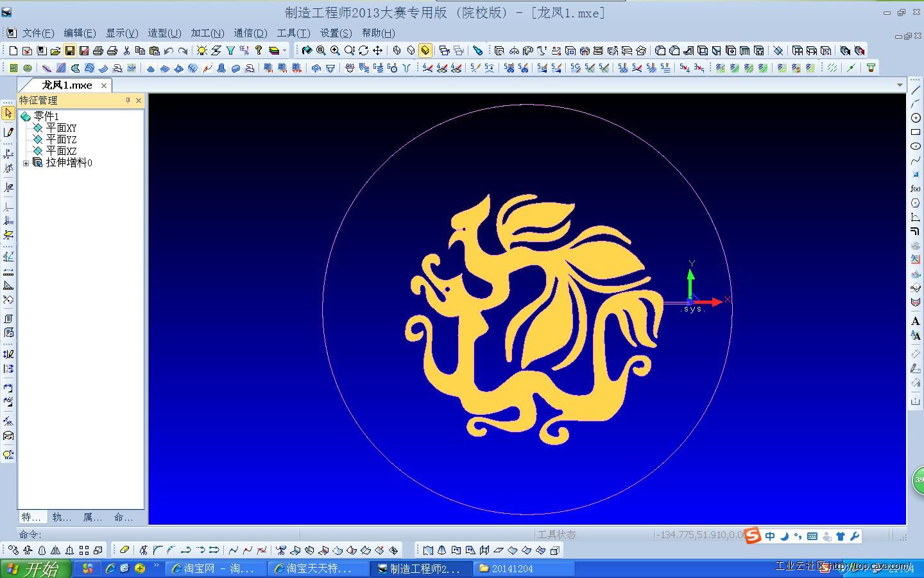Switch to the 命... panel tab
Viewport: 924px width, 578px height.
[x=123, y=517]
